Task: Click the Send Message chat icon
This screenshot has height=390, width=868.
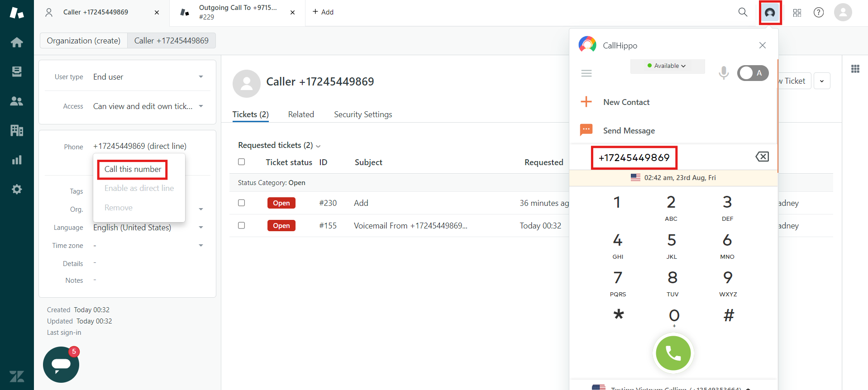Action: [x=587, y=130]
